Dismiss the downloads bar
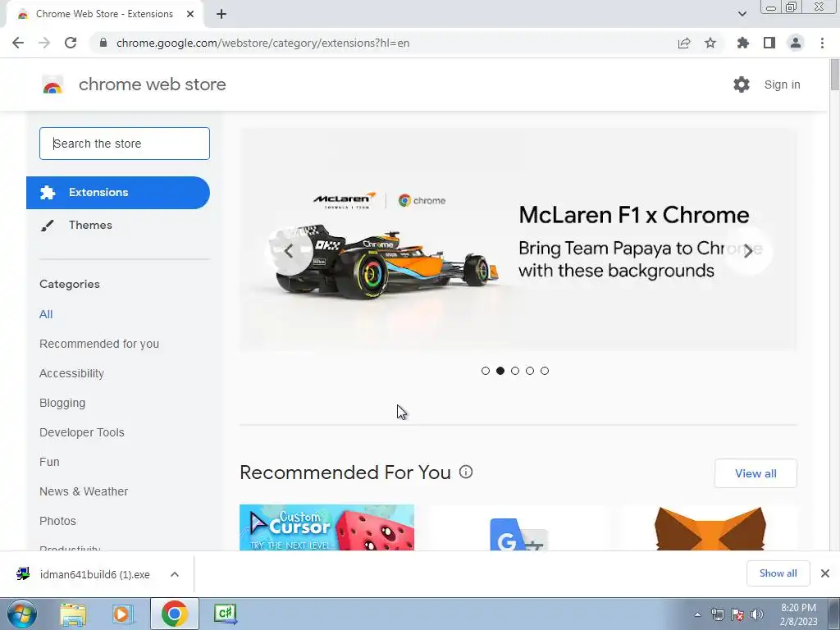 click(x=825, y=573)
